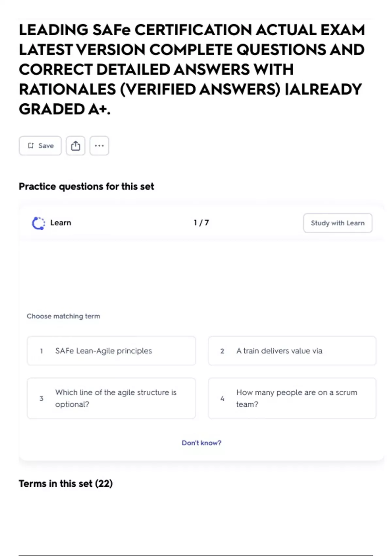Click the number 4 badge on answer card

click(x=222, y=399)
